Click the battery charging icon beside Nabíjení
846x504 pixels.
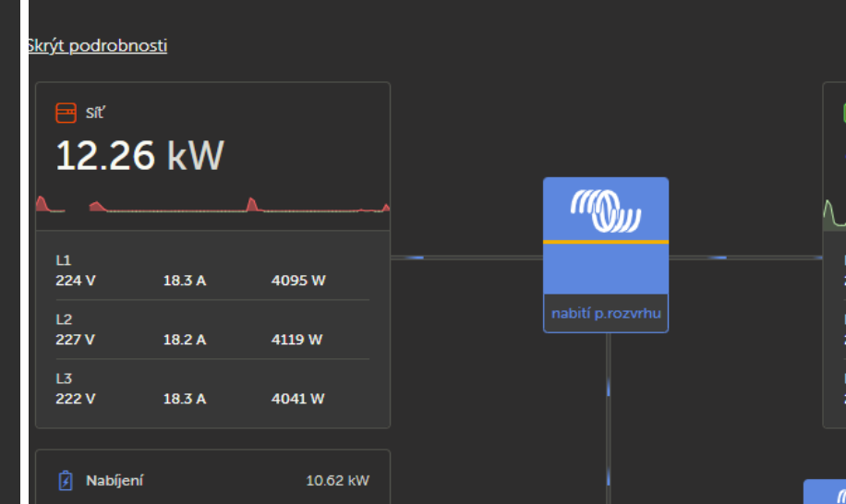[x=66, y=480]
